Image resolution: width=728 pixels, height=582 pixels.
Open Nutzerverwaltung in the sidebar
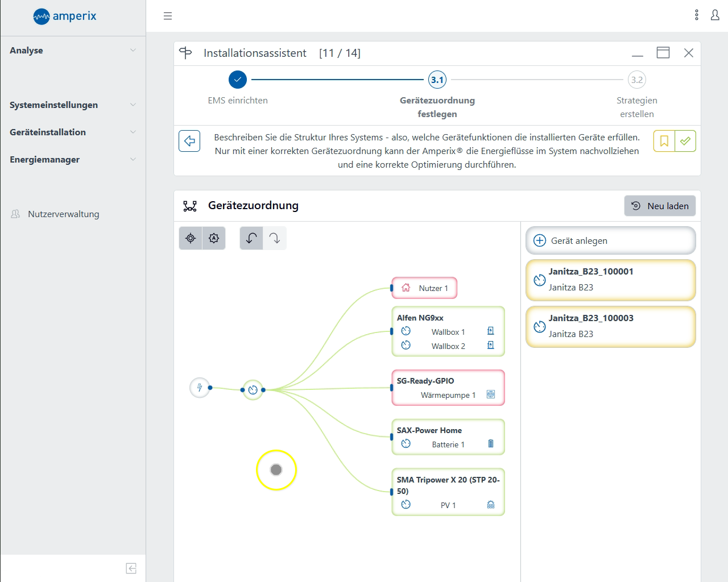(73, 214)
